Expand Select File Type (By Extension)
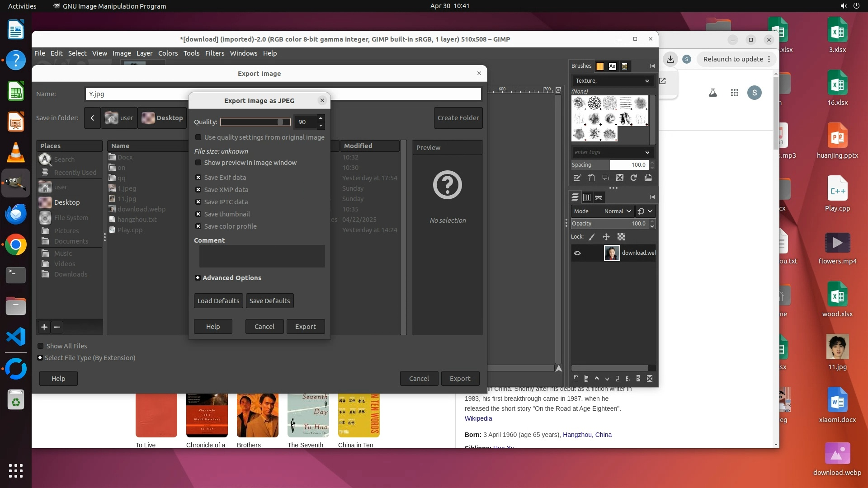Image resolution: width=868 pixels, height=488 pixels. click(40, 358)
